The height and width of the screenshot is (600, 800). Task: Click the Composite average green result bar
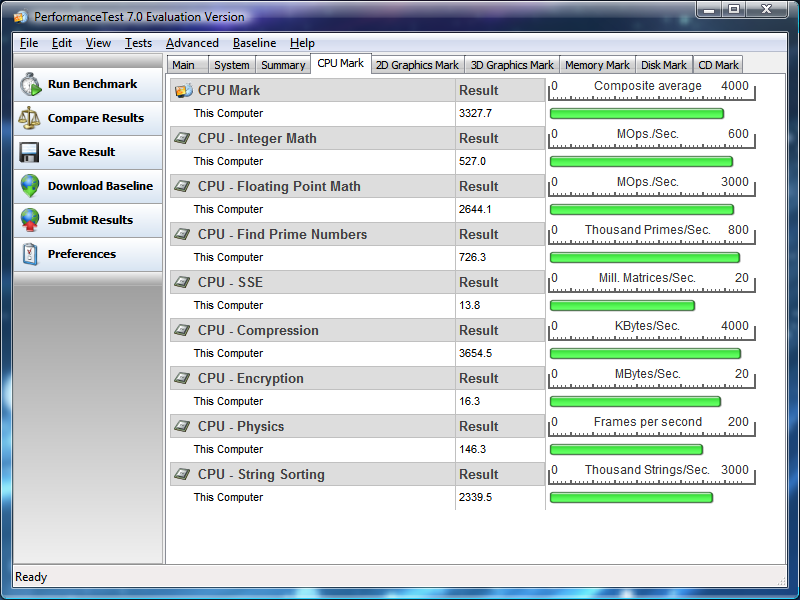[x=637, y=113]
